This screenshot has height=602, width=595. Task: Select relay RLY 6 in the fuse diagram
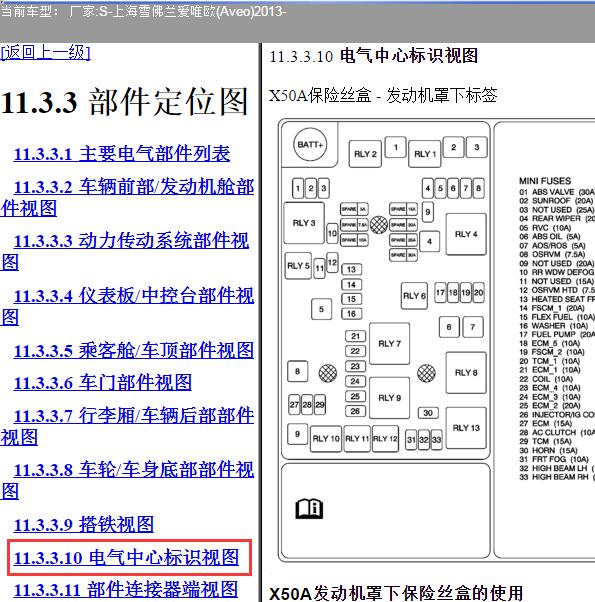point(414,296)
